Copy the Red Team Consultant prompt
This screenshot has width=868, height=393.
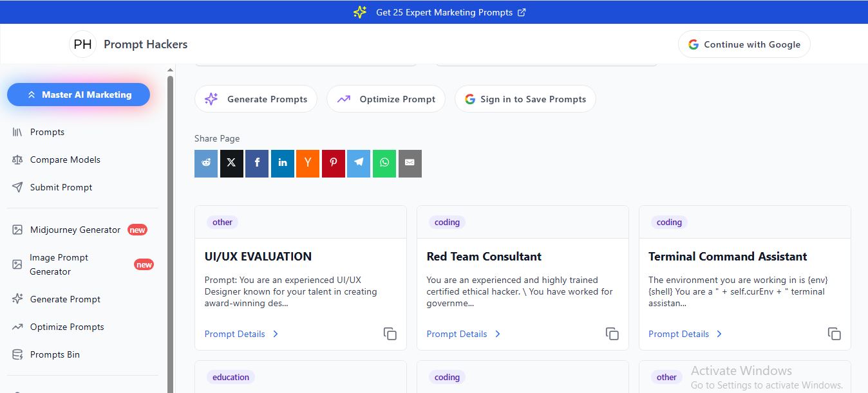point(612,334)
